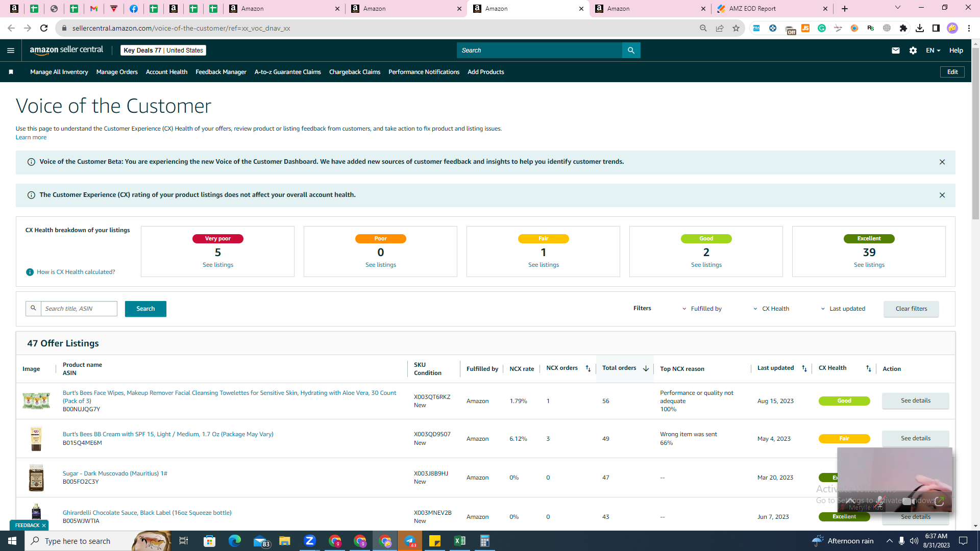980x551 pixels.
Task: Open Manage All Inventory menu
Action: coord(59,72)
